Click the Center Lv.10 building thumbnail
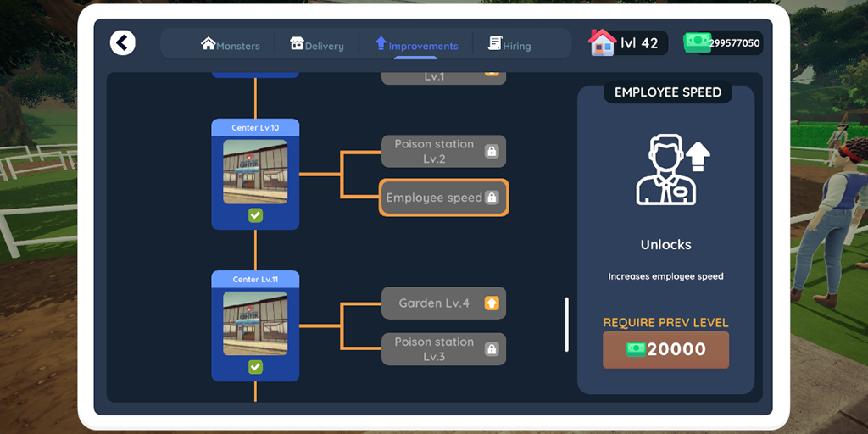 (255, 171)
